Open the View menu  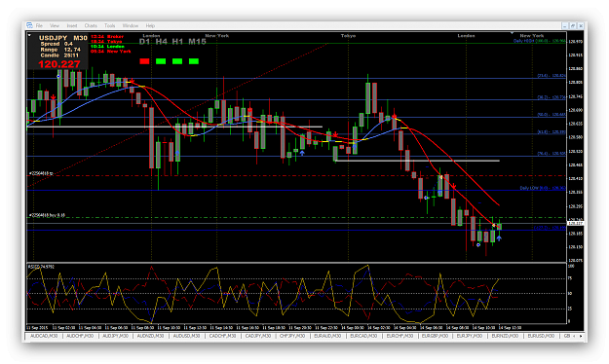coord(55,25)
